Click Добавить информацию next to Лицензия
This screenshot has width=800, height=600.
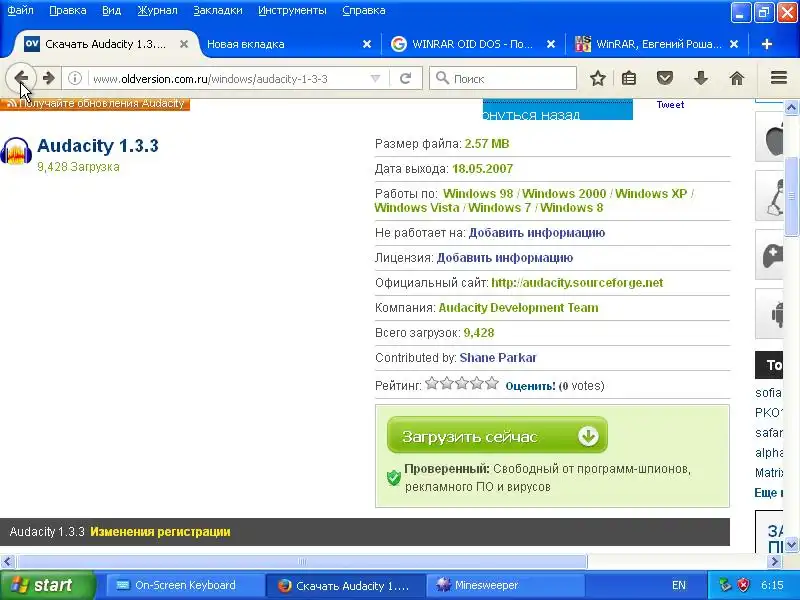505,258
